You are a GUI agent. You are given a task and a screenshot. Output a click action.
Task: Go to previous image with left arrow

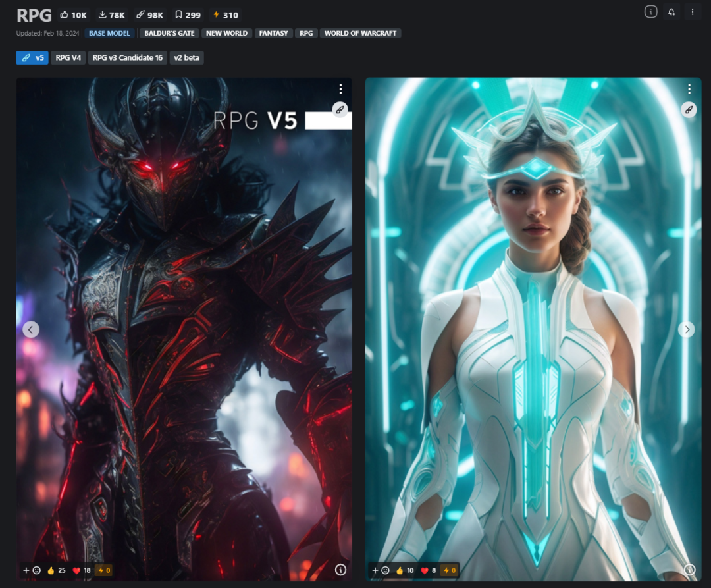[x=31, y=330]
